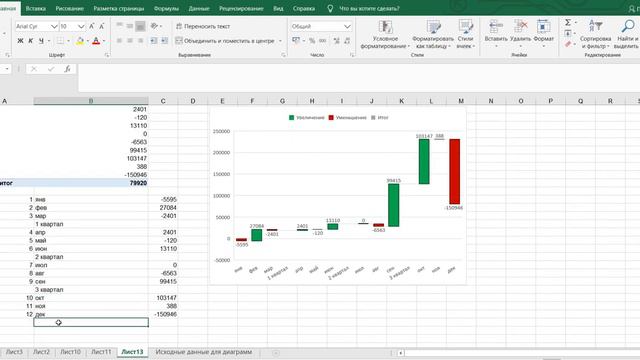Click the AutoSum sigma icon
640x360 pixels.
tap(568, 22)
